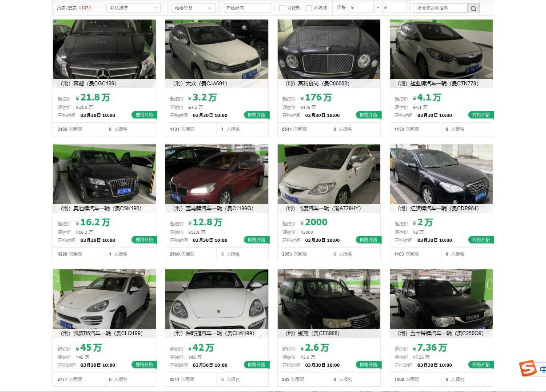The image size is (546, 392).
Task: Click the search magnifier icon
Action: (474, 8)
